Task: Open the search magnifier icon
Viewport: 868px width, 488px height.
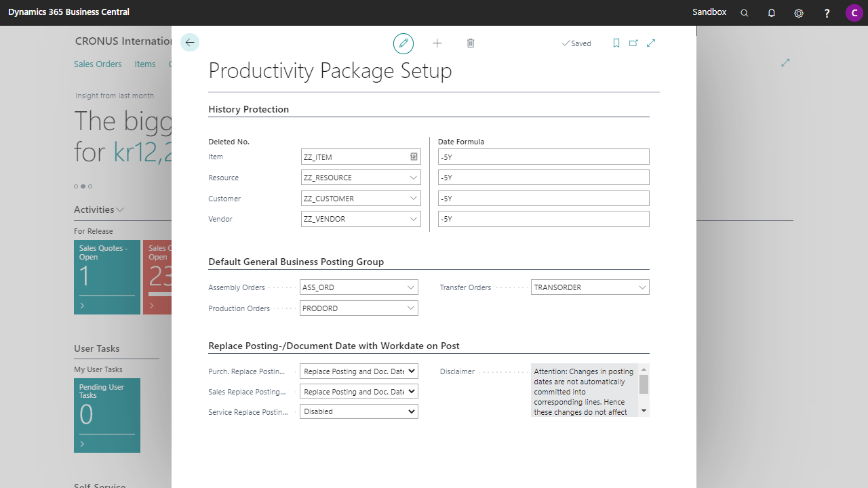Action: [x=745, y=13]
